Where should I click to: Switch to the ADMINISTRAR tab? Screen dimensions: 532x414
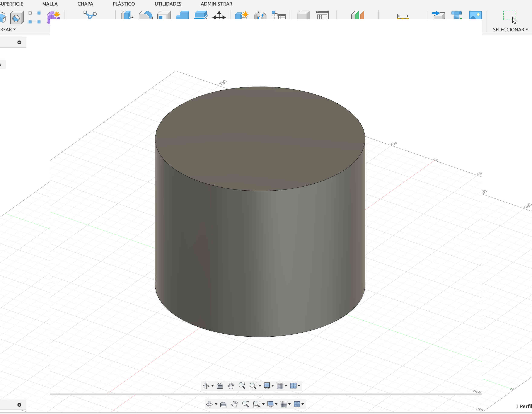tap(216, 4)
